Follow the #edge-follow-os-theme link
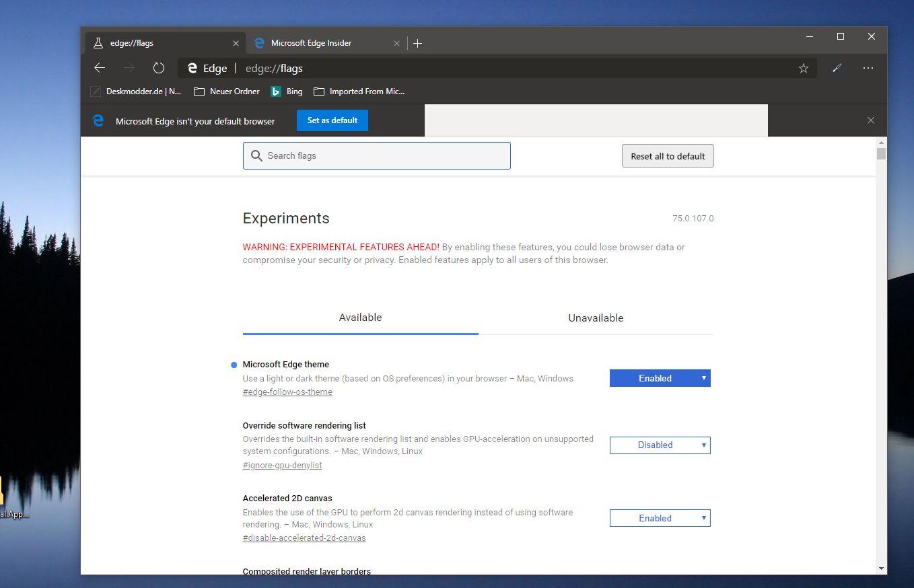Viewport: 914px width, 588px height. click(x=287, y=392)
